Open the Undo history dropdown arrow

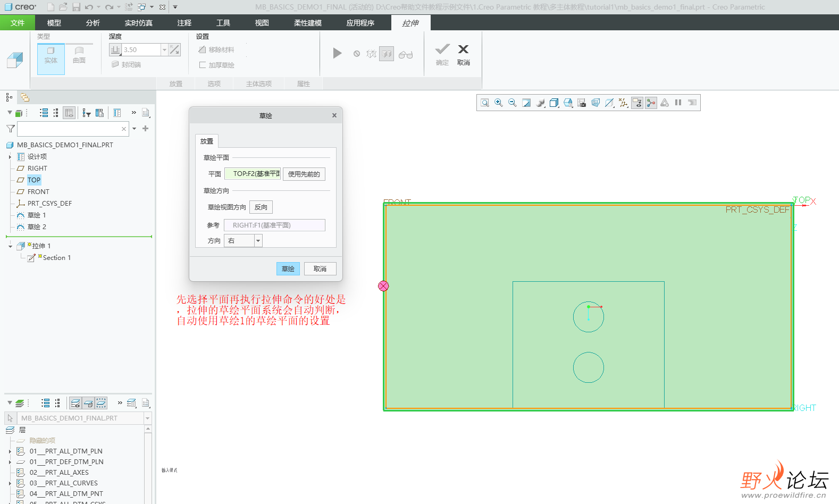tap(98, 7)
